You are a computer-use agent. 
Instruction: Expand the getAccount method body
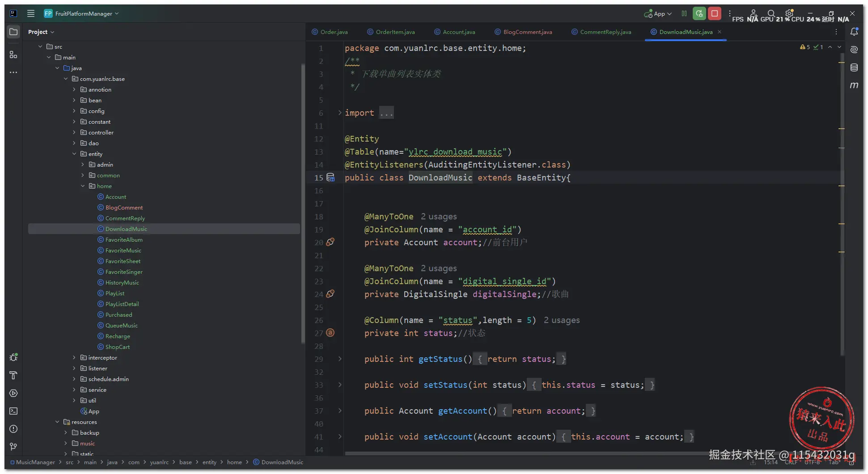click(340, 411)
